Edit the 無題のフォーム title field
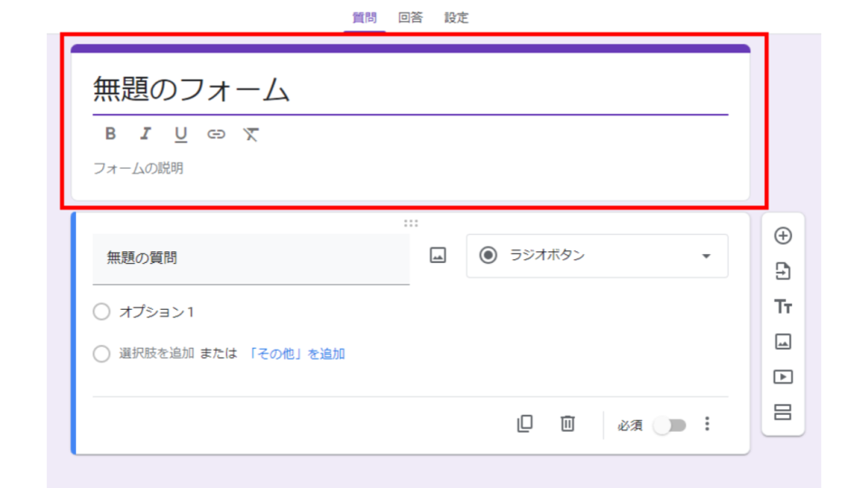This screenshot has height=488, width=868. 410,89
